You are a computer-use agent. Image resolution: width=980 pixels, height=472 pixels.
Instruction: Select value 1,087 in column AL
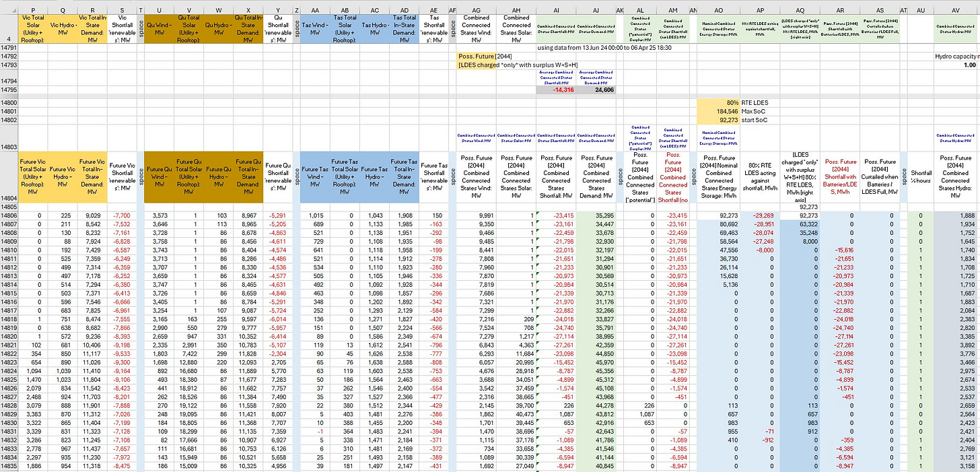(x=639, y=413)
